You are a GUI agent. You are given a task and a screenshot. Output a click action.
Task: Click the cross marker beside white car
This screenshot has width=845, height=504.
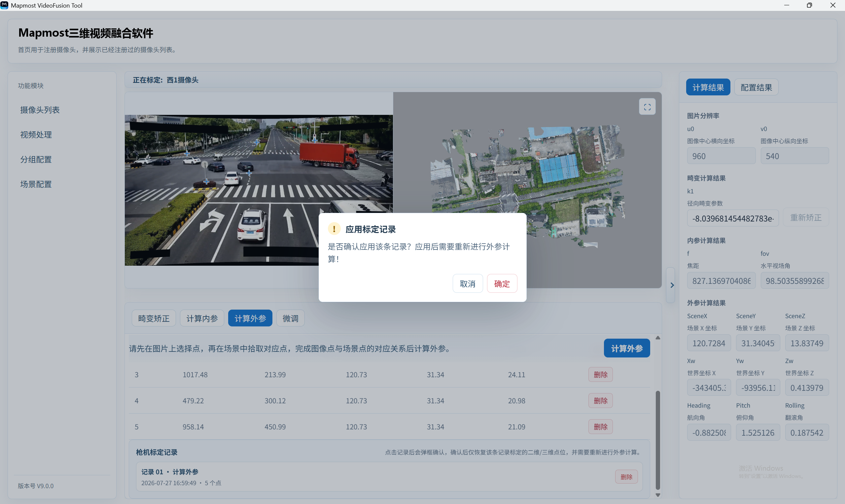pos(249,173)
